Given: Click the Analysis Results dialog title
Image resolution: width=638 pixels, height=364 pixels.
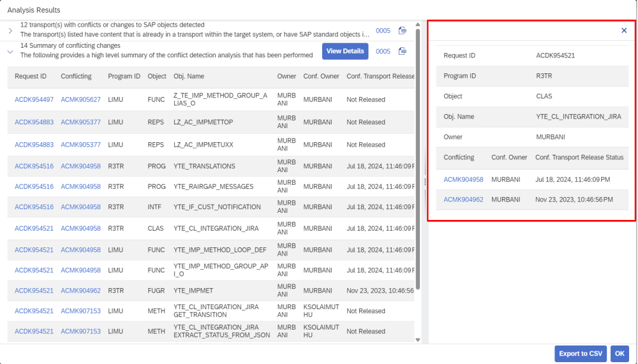Looking at the screenshot, I should coord(34,10).
